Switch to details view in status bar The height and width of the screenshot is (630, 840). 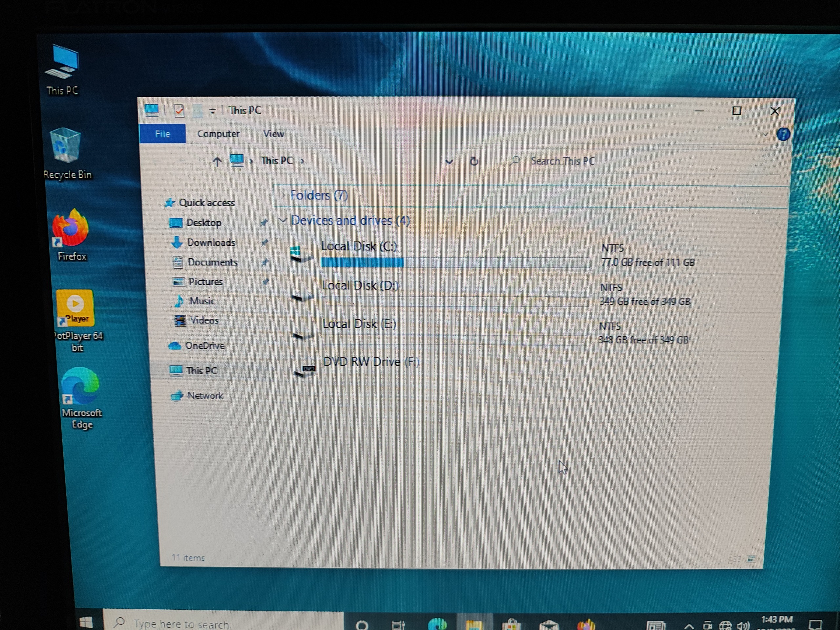(x=736, y=558)
